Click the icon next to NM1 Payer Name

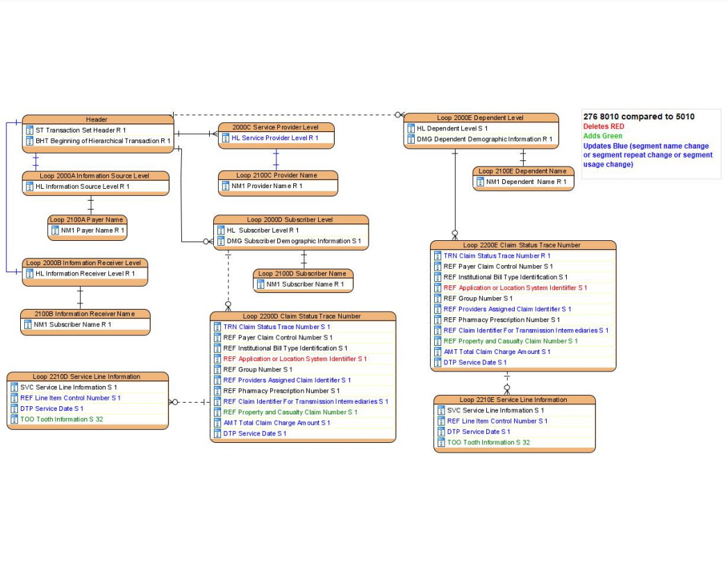coord(55,230)
